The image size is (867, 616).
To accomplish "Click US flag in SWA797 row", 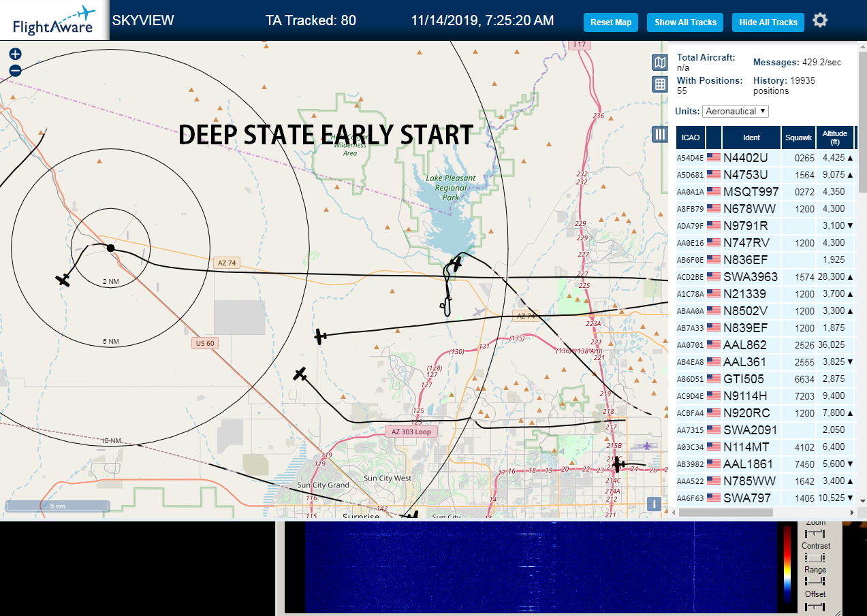I will point(714,498).
